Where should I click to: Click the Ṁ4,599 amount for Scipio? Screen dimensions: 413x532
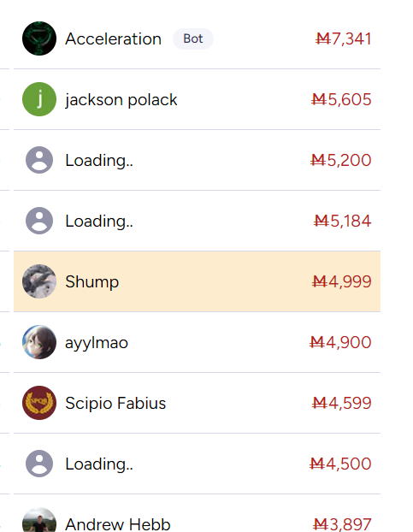pos(342,403)
